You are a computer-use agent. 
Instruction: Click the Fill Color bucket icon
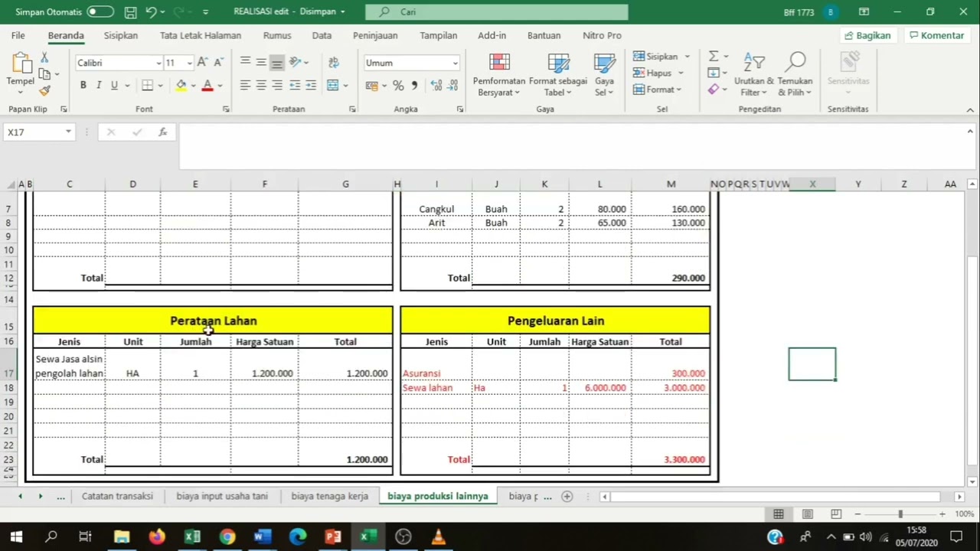181,86
